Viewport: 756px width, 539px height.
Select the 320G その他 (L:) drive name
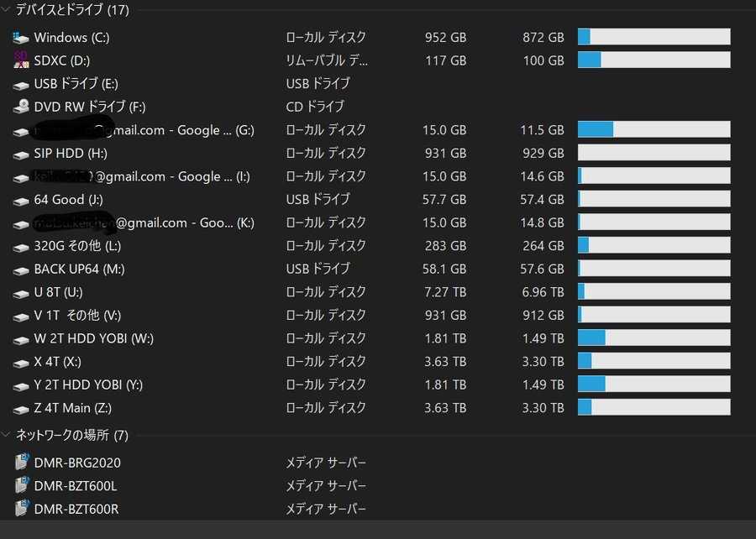[x=77, y=246]
